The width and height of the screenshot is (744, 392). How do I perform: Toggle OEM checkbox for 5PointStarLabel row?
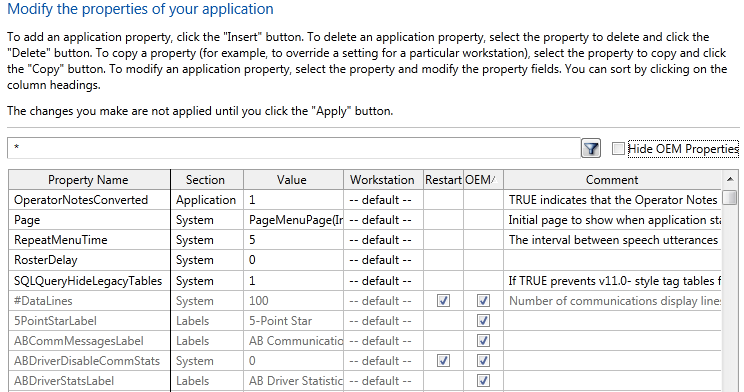coord(483,321)
